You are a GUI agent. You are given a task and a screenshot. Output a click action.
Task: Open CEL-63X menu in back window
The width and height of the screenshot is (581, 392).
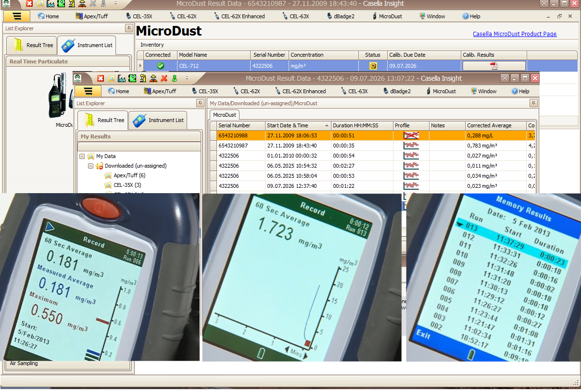[x=295, y=16]
